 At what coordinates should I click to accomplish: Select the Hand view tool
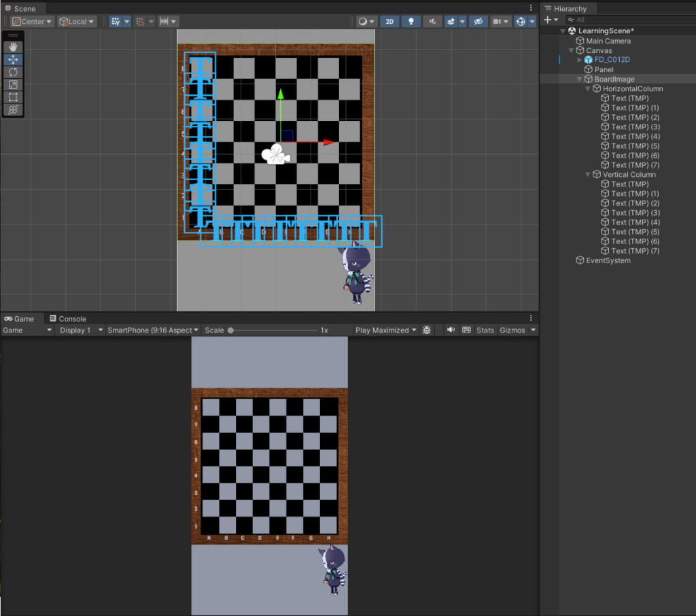coord(13,47)
